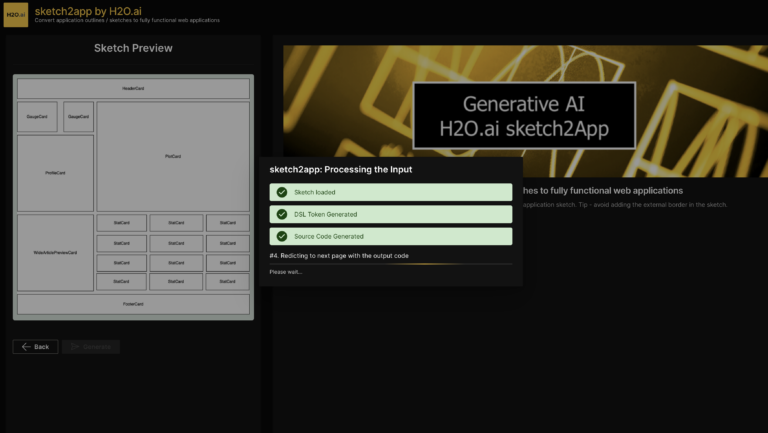This screenshot has width=768, height=433.
Task: Click the Sketch loaded status bar
Action: click(x=391, y=192)
